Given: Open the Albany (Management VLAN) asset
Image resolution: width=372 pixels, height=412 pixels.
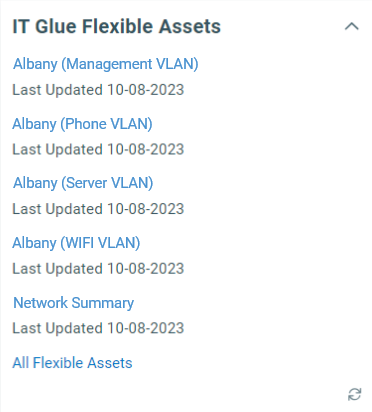Looking at the screenshot, I should click(x=106, y=64).
